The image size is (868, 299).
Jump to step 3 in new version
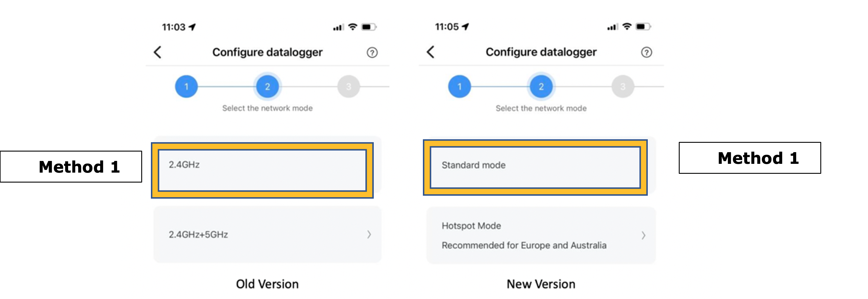(623, 87)
